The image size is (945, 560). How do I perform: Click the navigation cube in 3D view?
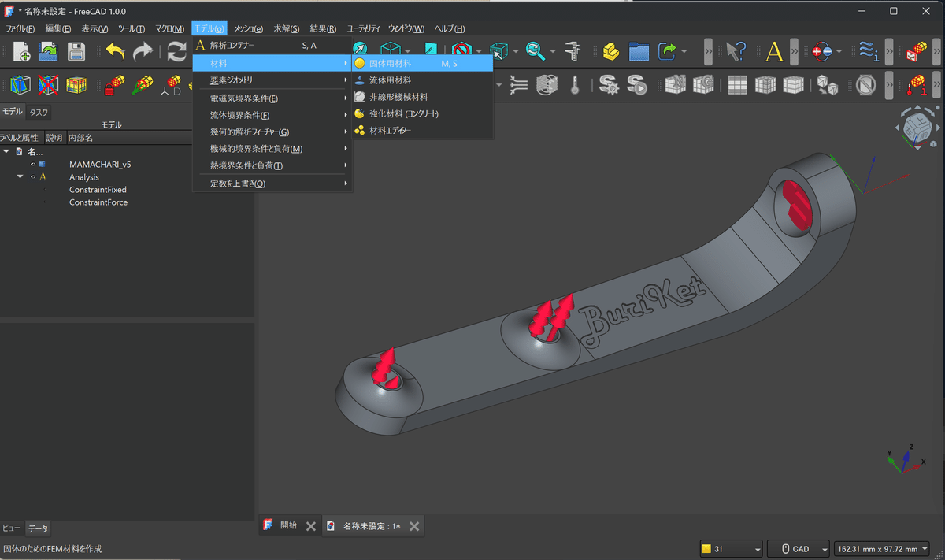click(916, 126)
